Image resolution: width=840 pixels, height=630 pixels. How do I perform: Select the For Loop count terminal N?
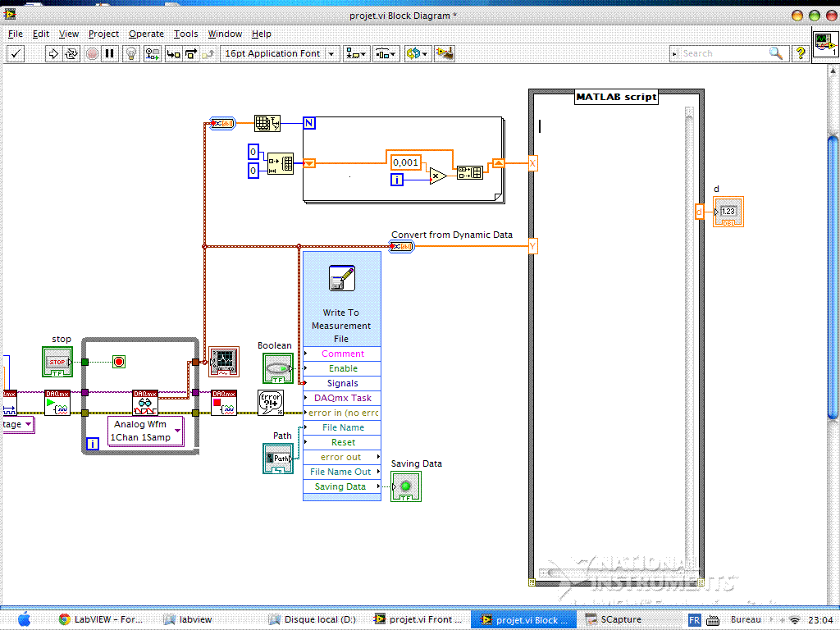point(309,123)
